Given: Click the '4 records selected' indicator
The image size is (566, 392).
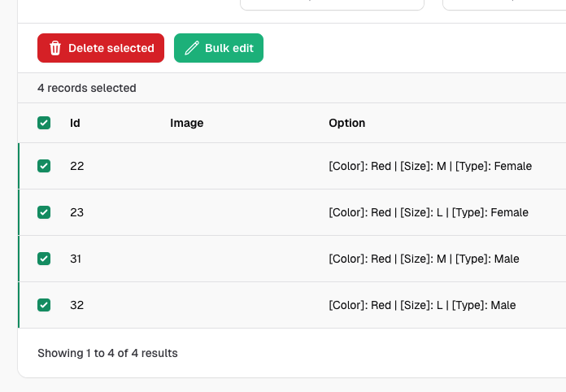Looking at the screenshot, I should 87,88.
